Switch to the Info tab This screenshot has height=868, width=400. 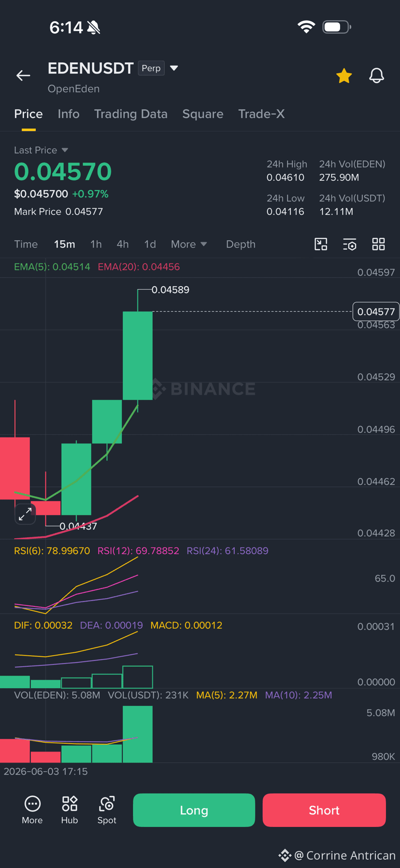69,114
